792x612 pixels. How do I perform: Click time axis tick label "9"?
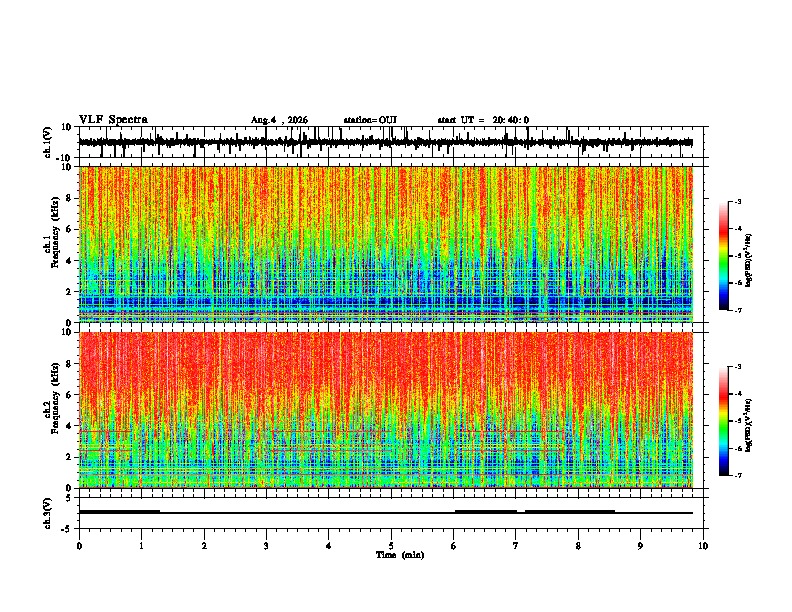640,546
